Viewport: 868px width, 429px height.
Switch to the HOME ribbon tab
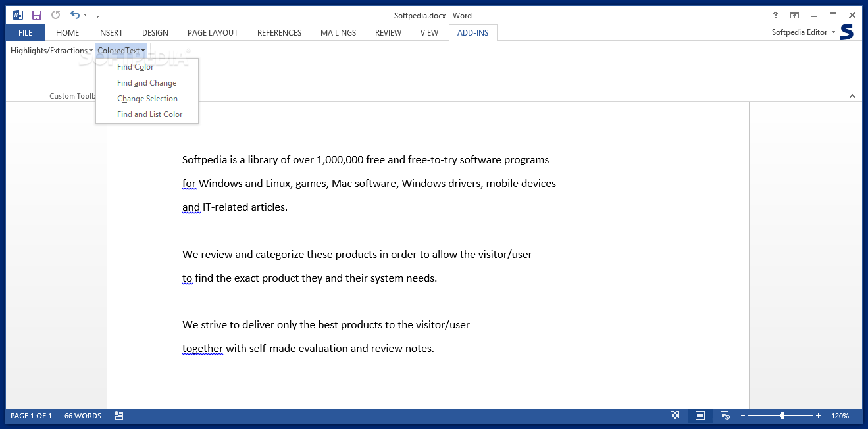pos(67,32)
